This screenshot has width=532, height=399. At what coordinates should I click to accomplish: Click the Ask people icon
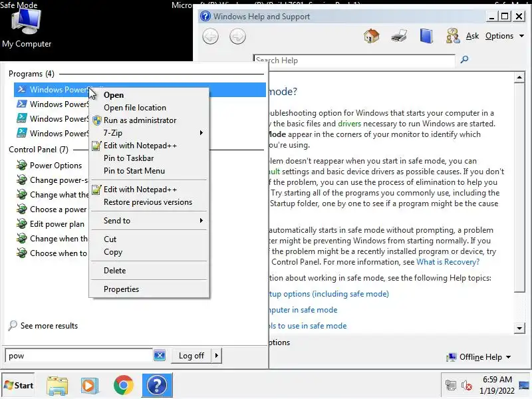[x=453, y=36]
